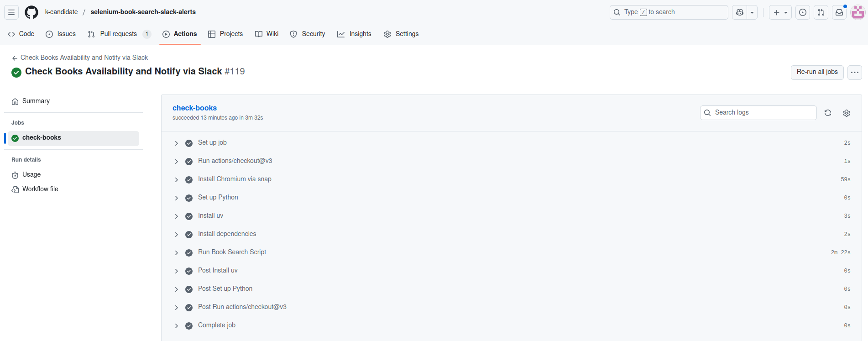Open the Copilot dropdown arrow
This screenshot has height=341, width=868.
pyautogui.click(x=752, y=12)
